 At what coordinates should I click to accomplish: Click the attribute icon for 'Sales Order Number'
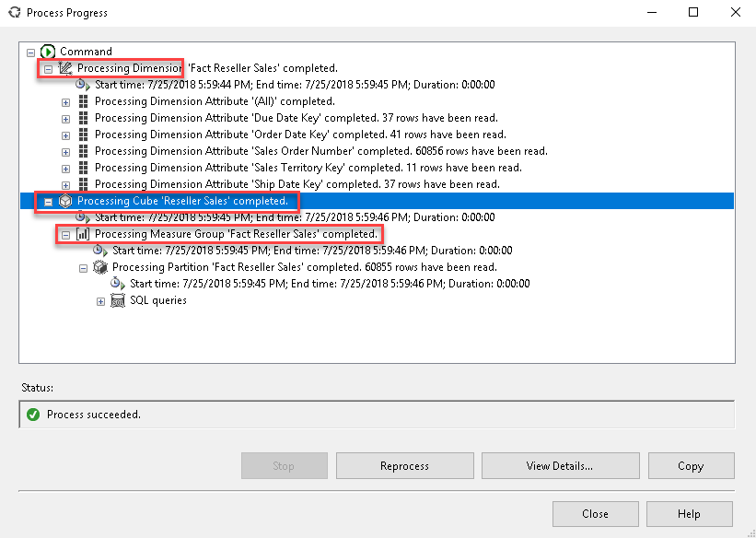[x=81, y=150]
